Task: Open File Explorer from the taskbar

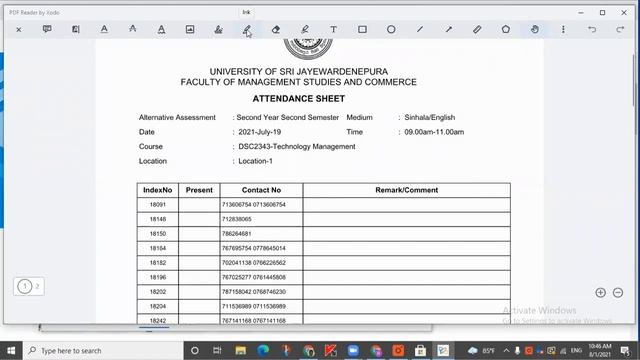Action: point(240,351)
